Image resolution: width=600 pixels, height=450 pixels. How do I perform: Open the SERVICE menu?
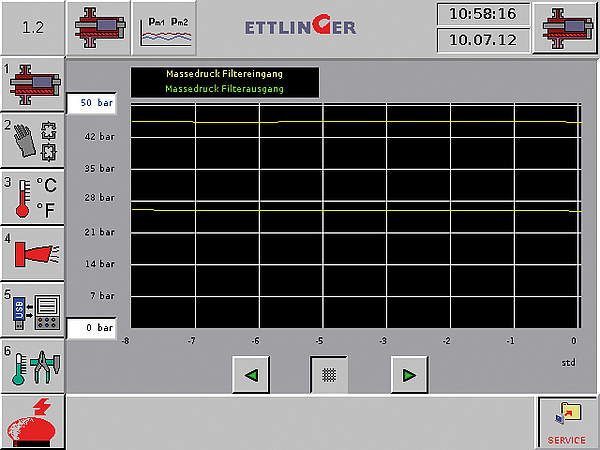click(x=567, y=421)
